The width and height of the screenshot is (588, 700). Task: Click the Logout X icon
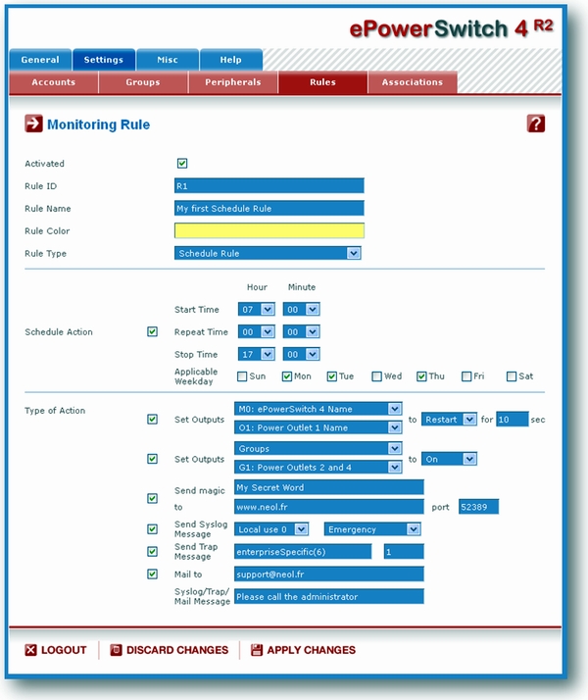pyautogui.click(x=30, y=650)
